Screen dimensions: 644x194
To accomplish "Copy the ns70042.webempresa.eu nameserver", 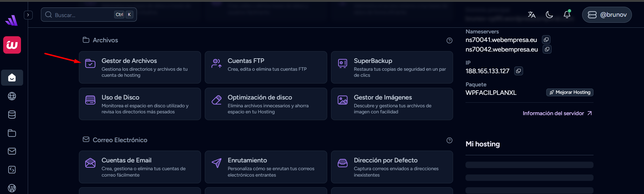I will pyautogui.click(x=547, y=49).
